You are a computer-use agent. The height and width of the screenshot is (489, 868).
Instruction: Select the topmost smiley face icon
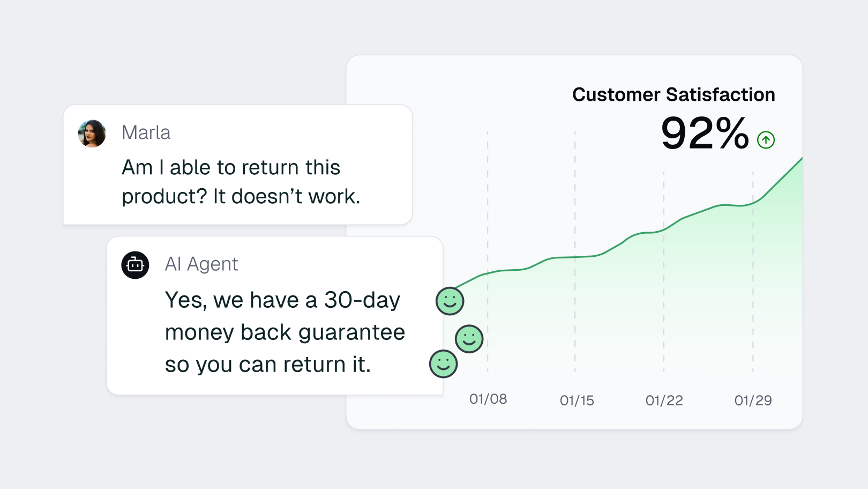[x=450, y=301]
